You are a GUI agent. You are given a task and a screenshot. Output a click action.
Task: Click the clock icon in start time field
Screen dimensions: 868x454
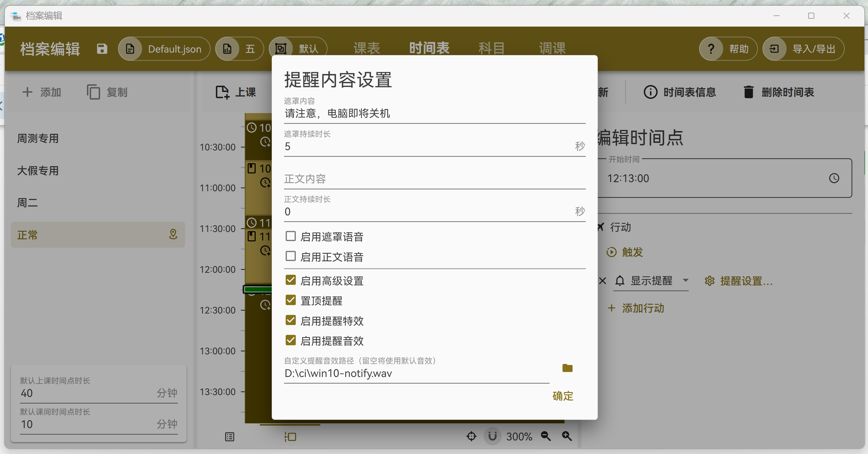click(834, 178)
